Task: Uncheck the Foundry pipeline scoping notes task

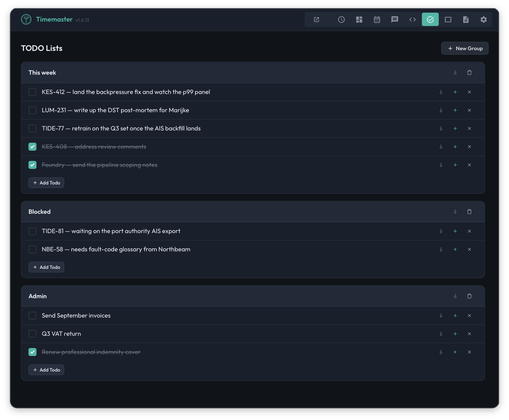Action: pyautogui.click(x=32, y=165)
